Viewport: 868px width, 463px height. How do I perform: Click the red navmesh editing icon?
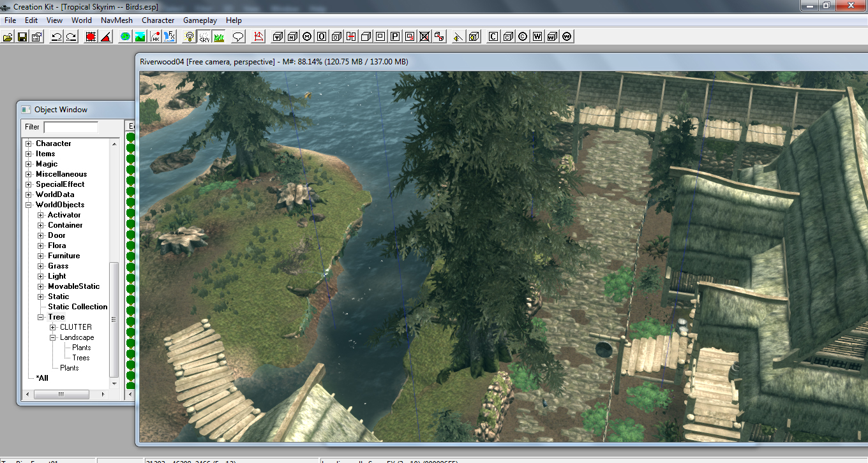258,36
